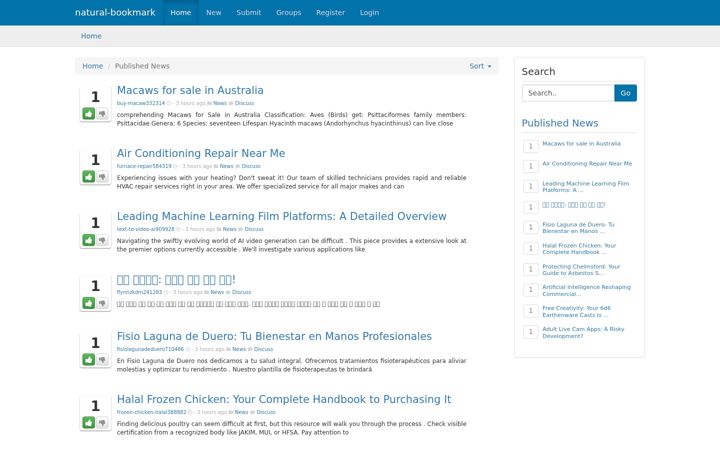Screen dimensions: 720x450
Task: Downvote the Fisio Laguna de Duero post
Action: point(102,360)
